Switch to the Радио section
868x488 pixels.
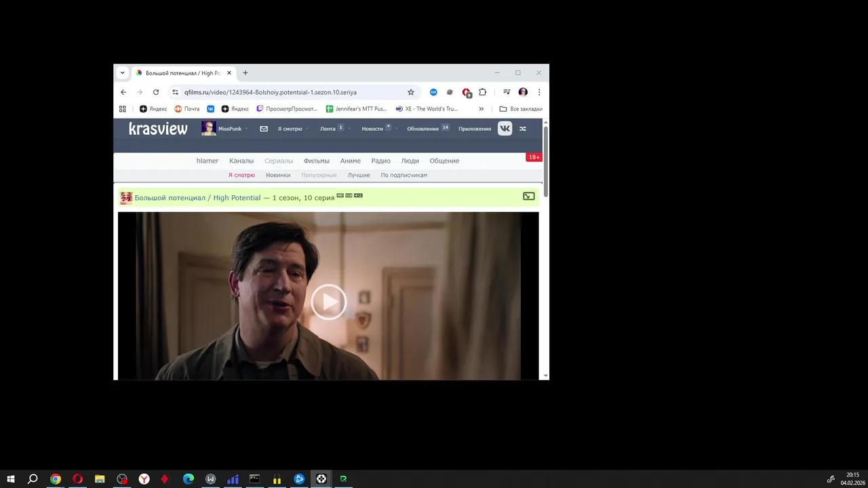381,161
